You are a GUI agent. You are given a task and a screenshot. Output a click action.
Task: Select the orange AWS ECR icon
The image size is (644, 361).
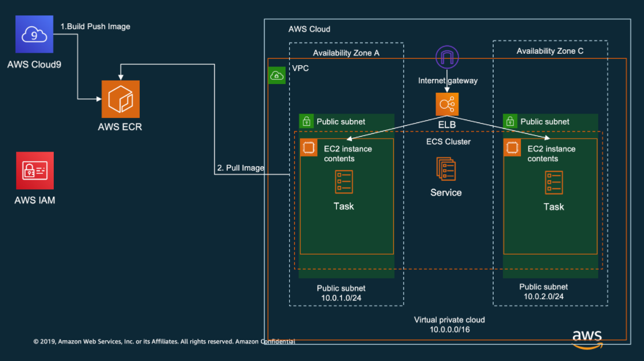[120, 99]
